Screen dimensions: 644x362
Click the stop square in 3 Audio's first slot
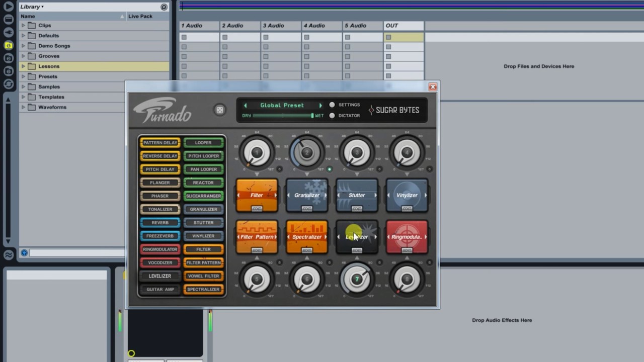(266, 37)
